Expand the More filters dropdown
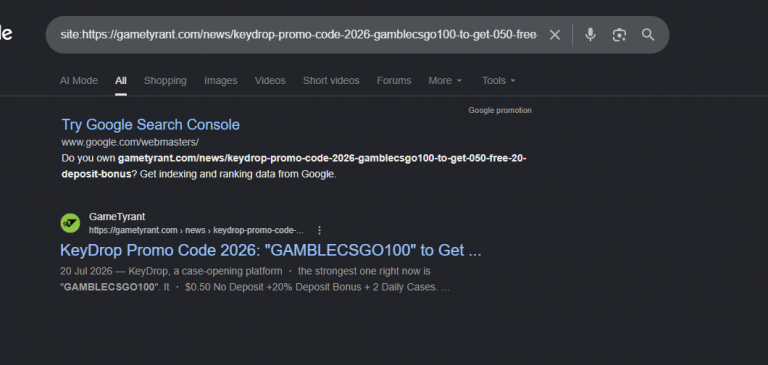 [x=445, y=80]
